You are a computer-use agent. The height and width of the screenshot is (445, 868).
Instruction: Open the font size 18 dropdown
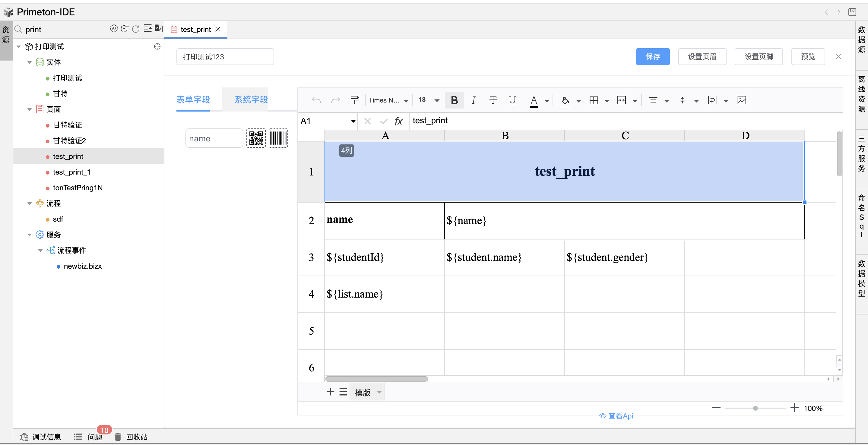pos(428,100)
